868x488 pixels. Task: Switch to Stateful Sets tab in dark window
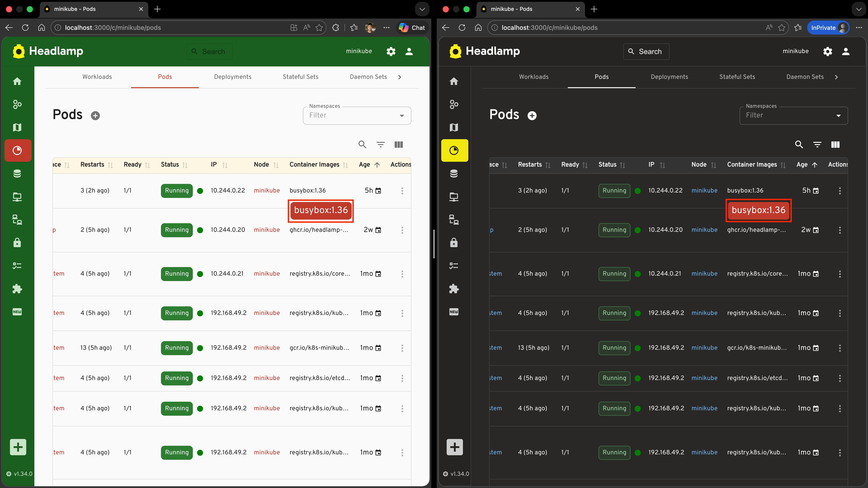coord(737,77)
